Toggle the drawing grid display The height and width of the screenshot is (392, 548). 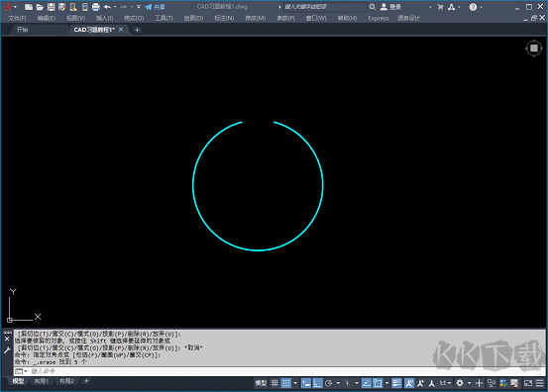click(274, 383)
